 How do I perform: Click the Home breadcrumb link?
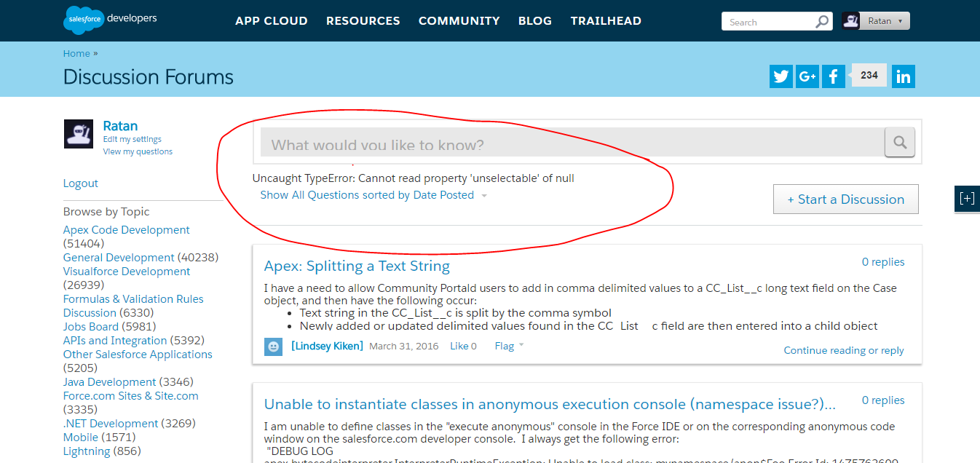coord(76,53)
